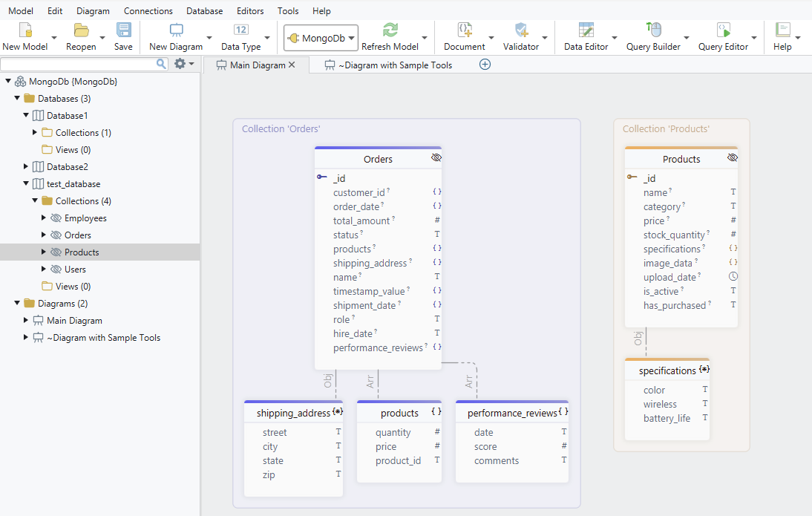This screenshot has width=812, height=516.
Task: Toggle visibility eye on Products table header
Action: coord(733,157)
